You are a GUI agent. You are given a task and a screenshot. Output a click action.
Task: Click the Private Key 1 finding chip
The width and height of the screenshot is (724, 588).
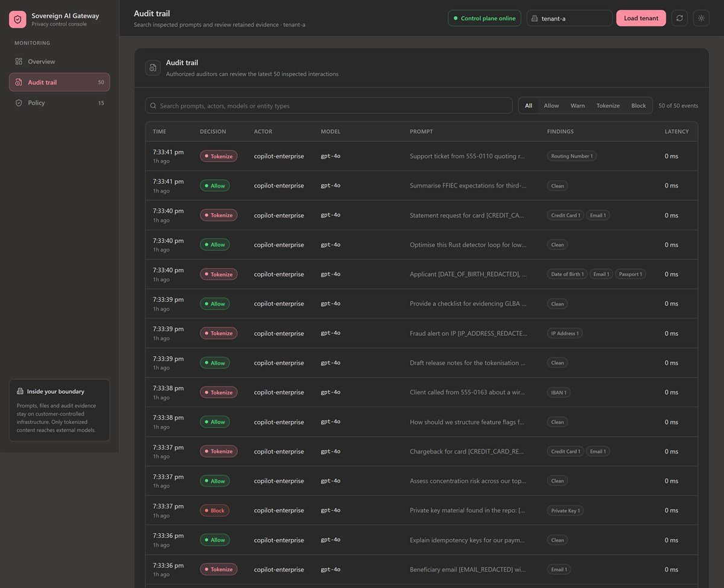[x=565, y=510]
